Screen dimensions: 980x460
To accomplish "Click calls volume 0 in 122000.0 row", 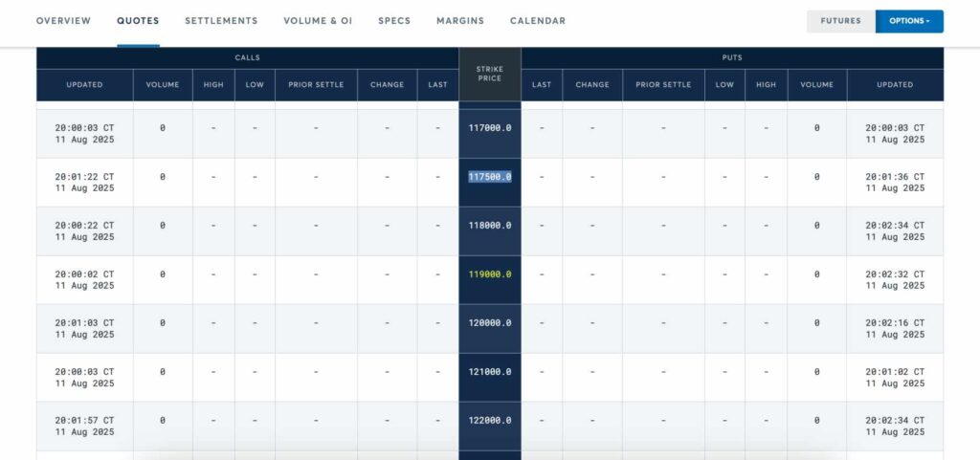I will coord(163,420).
